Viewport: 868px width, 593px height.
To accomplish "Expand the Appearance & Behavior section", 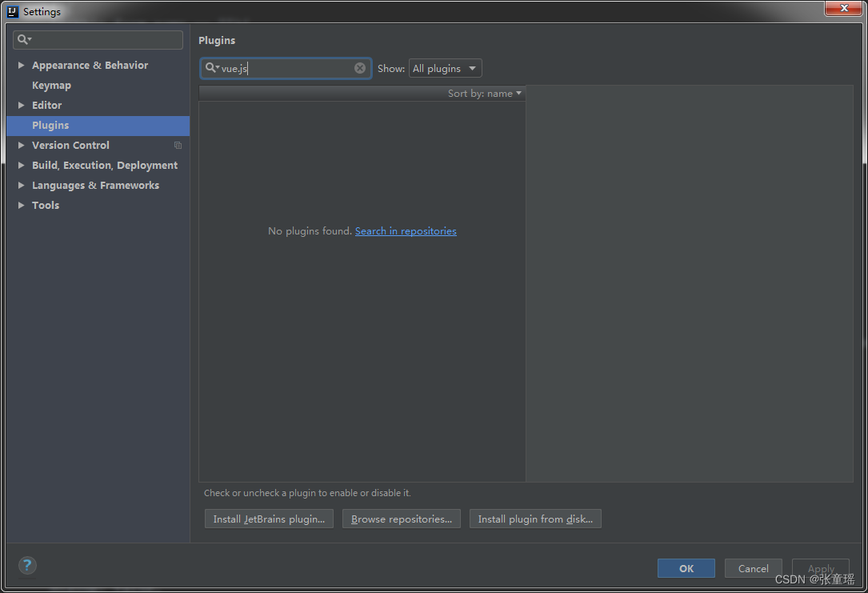I will (22, 66).
